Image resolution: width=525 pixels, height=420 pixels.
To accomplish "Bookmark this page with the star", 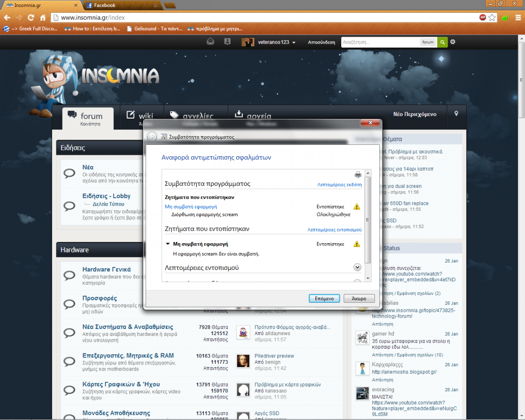I will (492, 17).
